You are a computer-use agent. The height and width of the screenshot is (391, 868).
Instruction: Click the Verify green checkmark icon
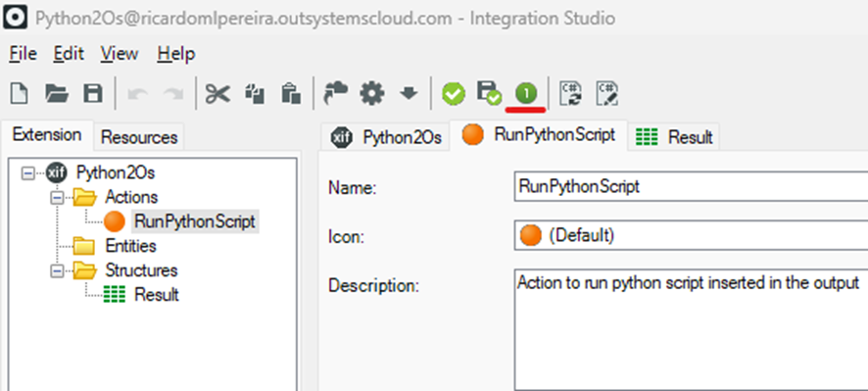pyautogui.click(x=454, y=94)
